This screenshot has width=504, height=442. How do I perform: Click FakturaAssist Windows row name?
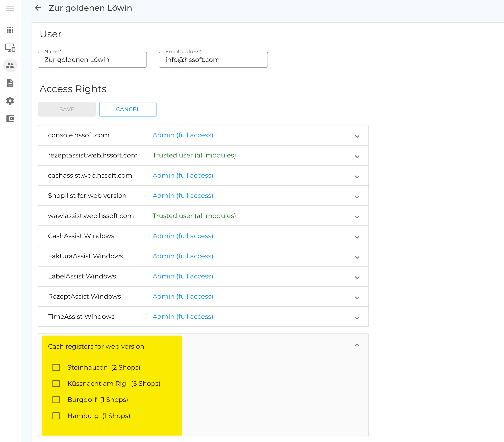(86, 256)
